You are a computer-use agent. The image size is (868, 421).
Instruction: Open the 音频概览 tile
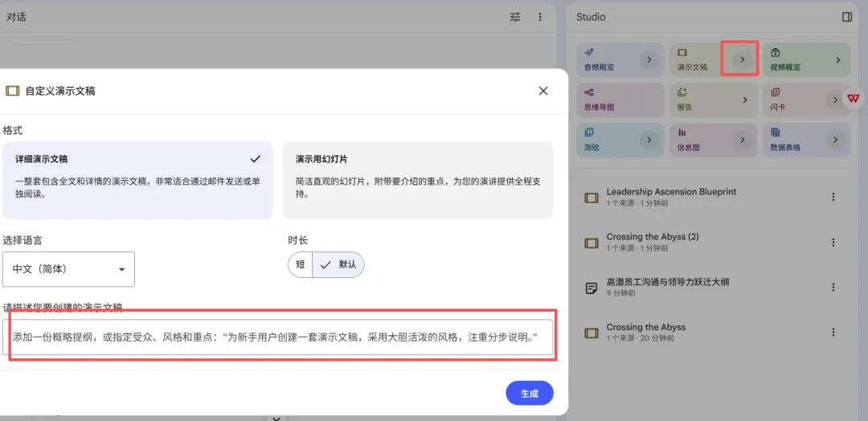(620, 59)
